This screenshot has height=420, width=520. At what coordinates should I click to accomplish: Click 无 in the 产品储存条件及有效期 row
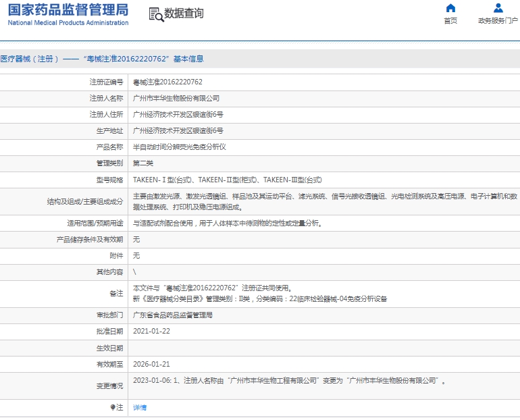[x=136, y=239]
